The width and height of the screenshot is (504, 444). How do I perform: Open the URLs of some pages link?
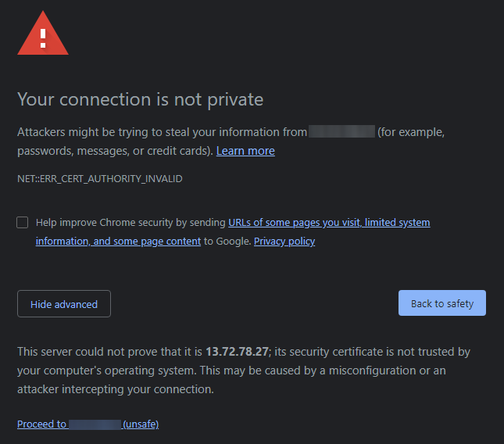click(328, 223)
